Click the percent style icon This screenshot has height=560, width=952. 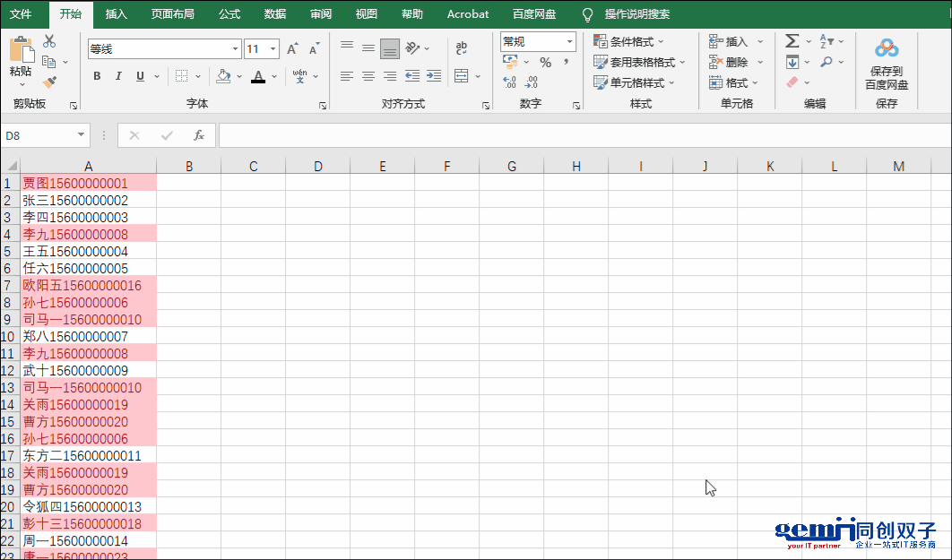(x=545, y=63)
